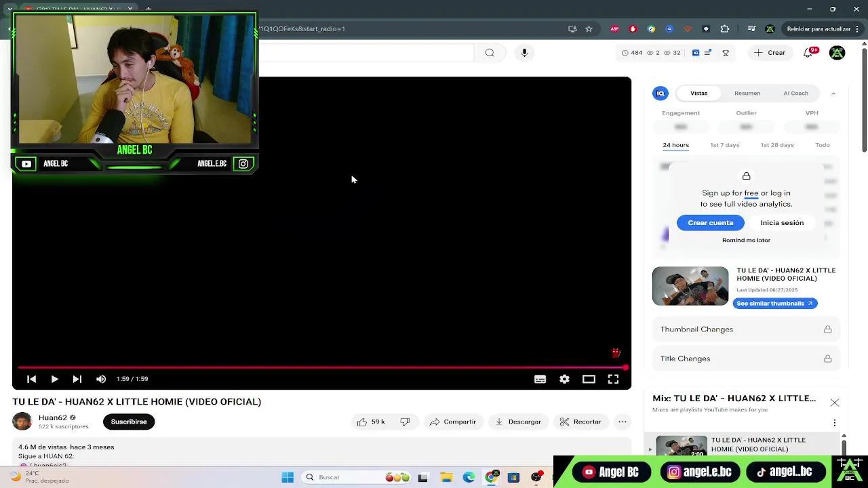
Task: Click the Inicia sesión button
Action: click(782, 223)
